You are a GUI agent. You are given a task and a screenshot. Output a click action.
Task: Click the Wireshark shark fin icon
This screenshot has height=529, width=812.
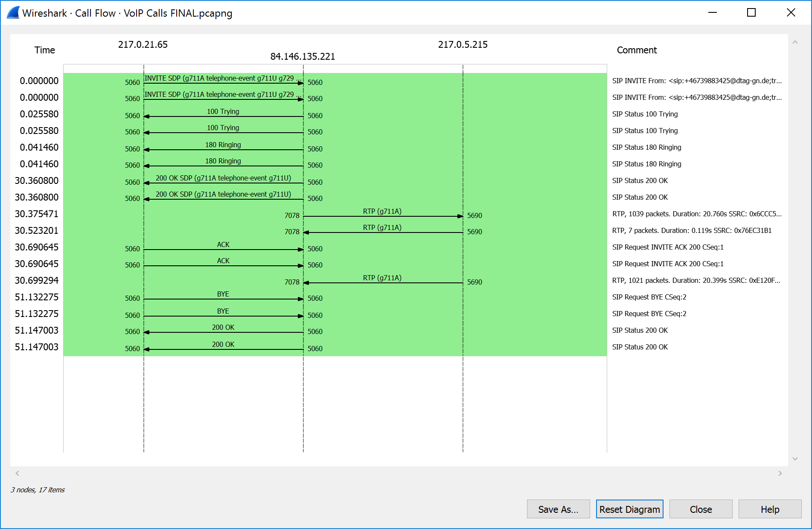coord(13,13)
